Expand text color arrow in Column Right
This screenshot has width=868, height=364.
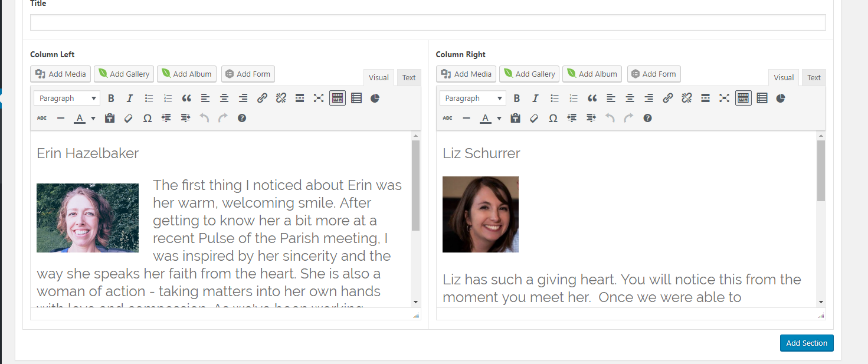499,119
